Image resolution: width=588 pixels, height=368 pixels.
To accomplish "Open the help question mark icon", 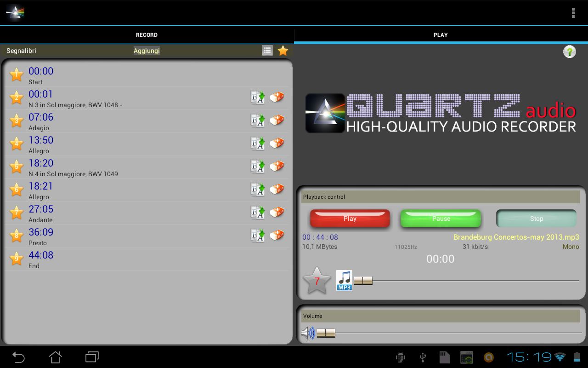I will (x=569, y=52).
